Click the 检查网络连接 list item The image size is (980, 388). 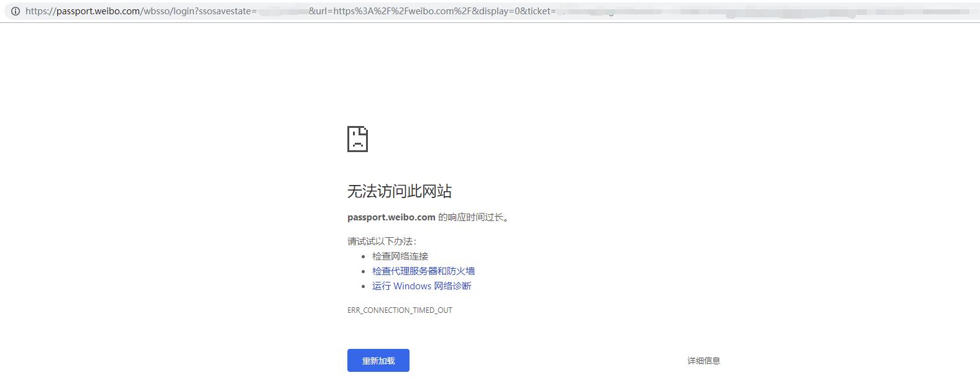(400, 256)
